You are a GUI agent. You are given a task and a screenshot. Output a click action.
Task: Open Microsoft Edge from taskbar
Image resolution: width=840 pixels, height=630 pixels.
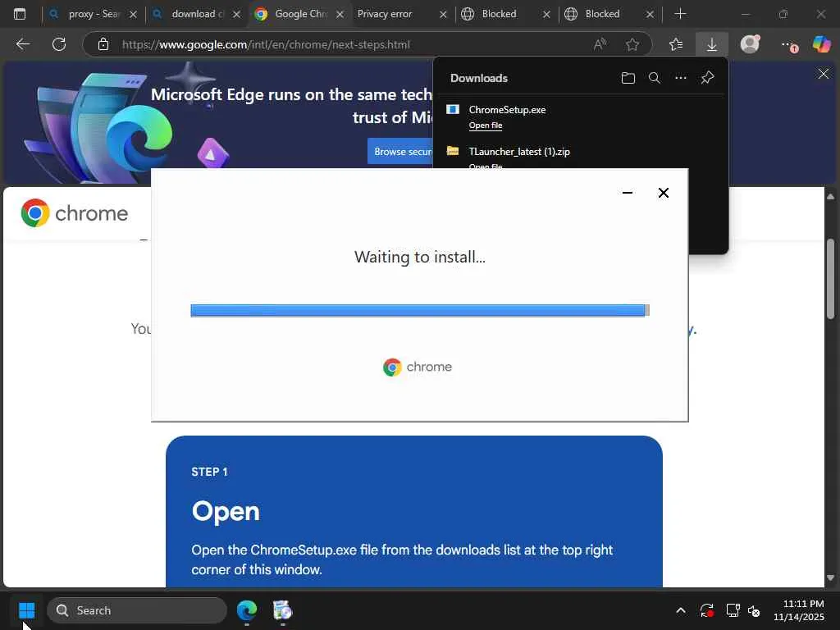tap(247, 610)
